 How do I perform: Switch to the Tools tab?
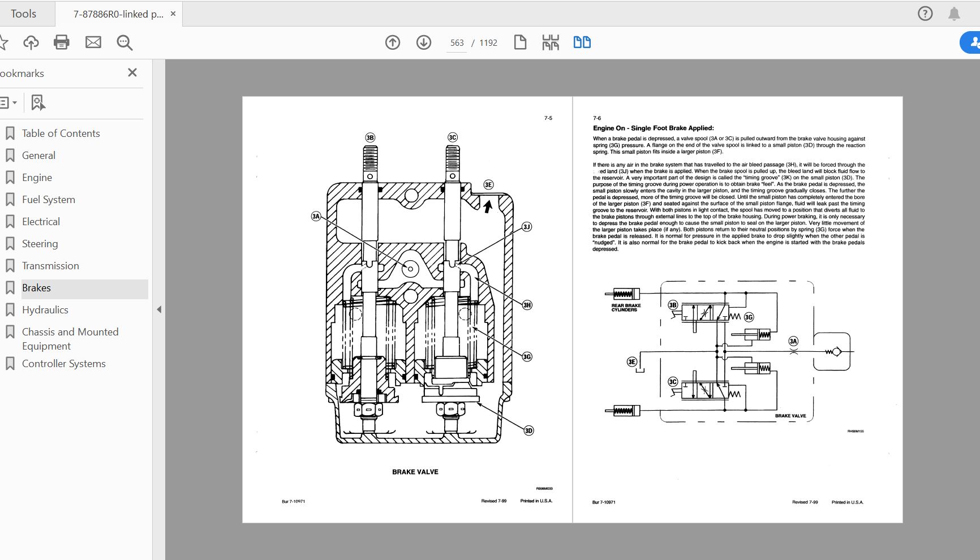pos(23,13)
